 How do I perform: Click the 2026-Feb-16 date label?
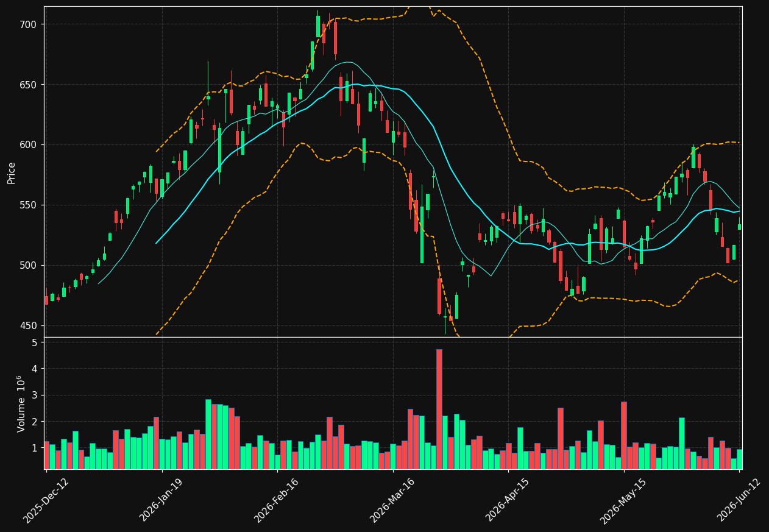click(277, 499)
